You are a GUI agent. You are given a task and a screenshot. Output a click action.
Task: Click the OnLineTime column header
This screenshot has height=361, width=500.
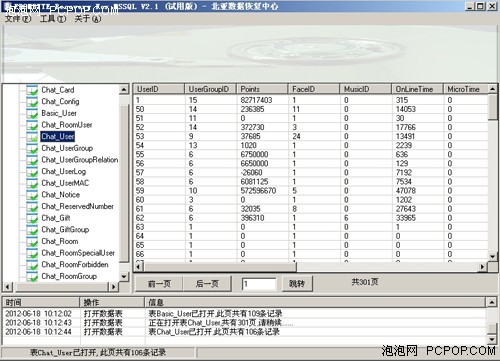(417, 89)
